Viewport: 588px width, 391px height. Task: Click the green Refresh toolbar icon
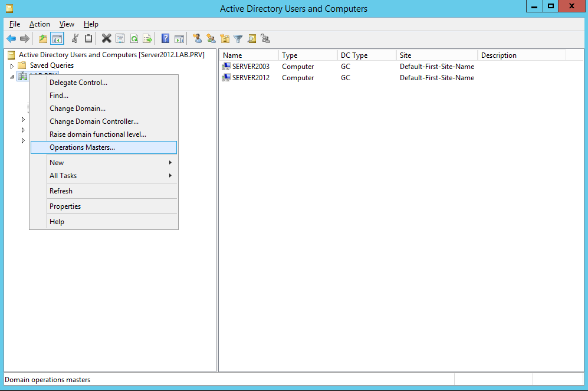134,38
